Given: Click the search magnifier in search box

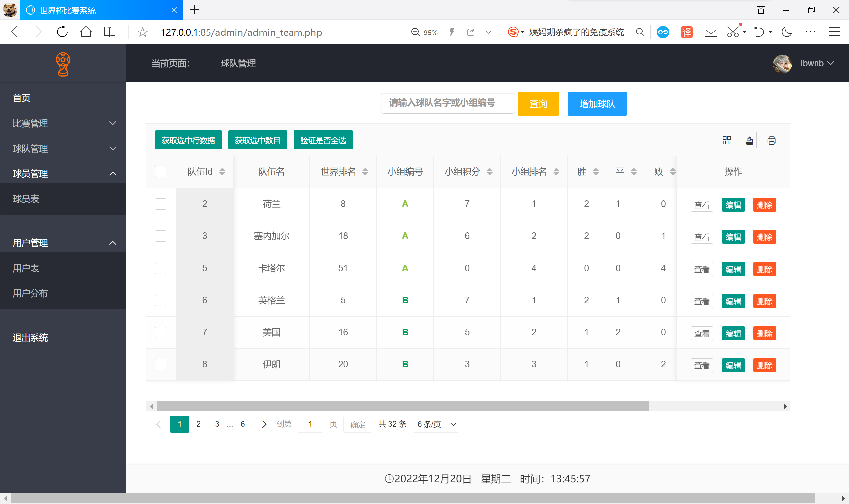Looking at the screenshot, I should tap(640, 32).
